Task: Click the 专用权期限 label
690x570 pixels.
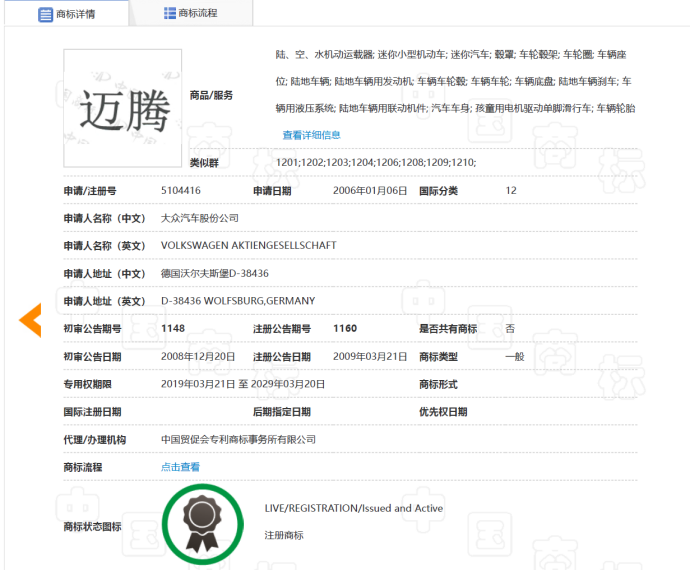Action: tap(88, 385)
